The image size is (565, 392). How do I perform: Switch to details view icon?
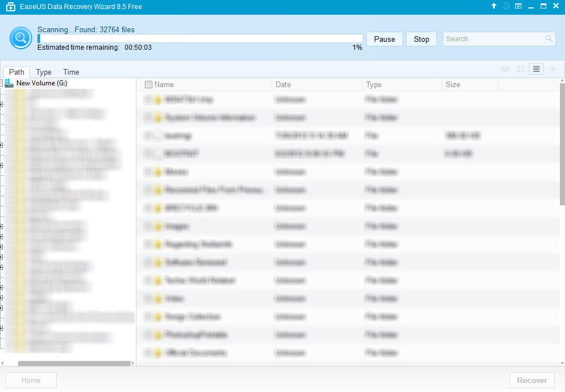[553, 69]
